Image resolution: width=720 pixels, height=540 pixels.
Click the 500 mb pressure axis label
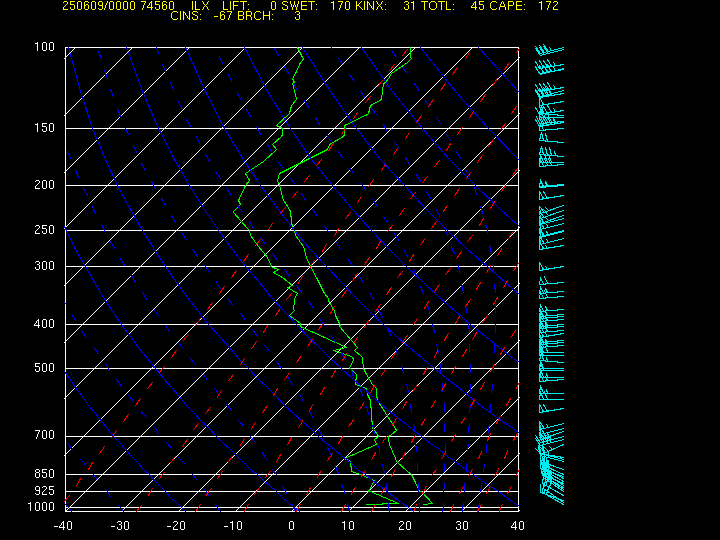[45, 368]
